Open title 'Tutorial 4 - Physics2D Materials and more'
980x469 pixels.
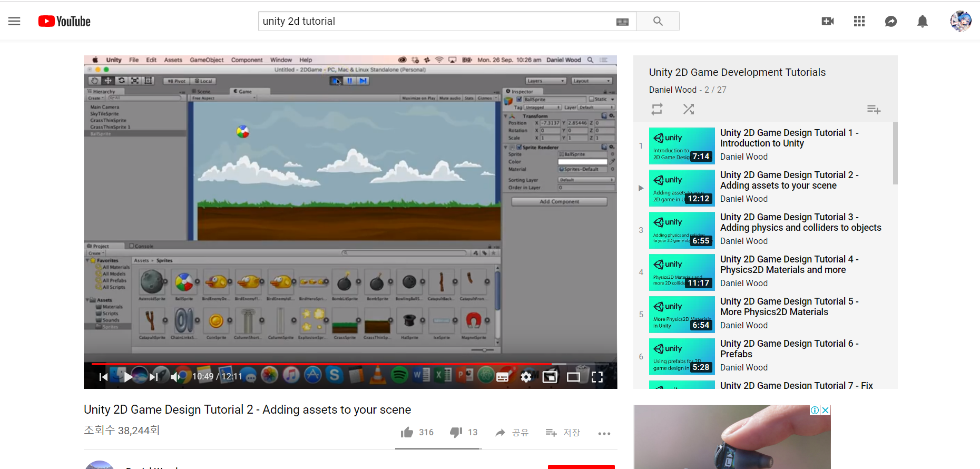tap(789, 265)
